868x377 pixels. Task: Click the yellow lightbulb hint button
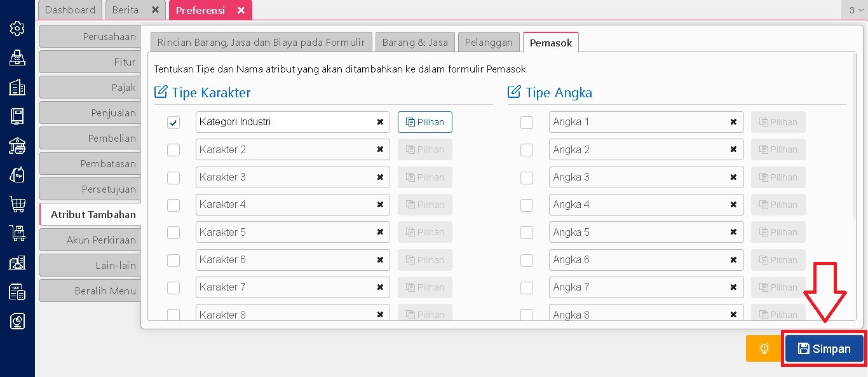(764, 348)
